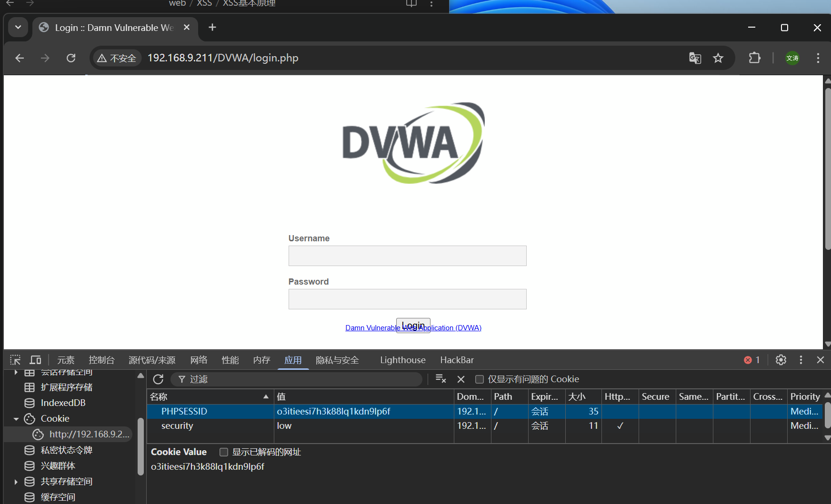Reload the DVWA login page
The height and width of the screenshot is (504, 831).
coord(71,58)
